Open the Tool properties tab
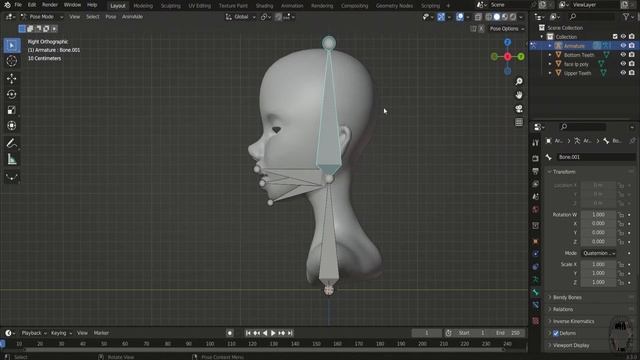 536,143
